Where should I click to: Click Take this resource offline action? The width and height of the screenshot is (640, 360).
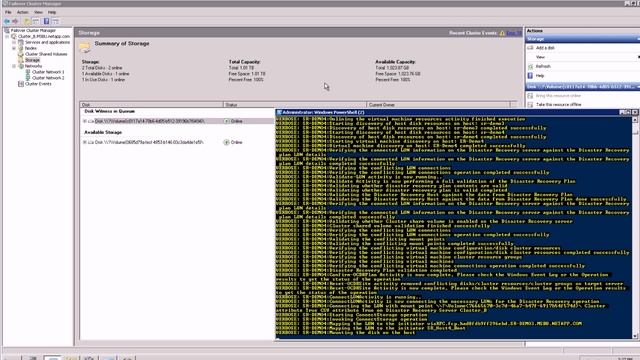coord(558,105)
